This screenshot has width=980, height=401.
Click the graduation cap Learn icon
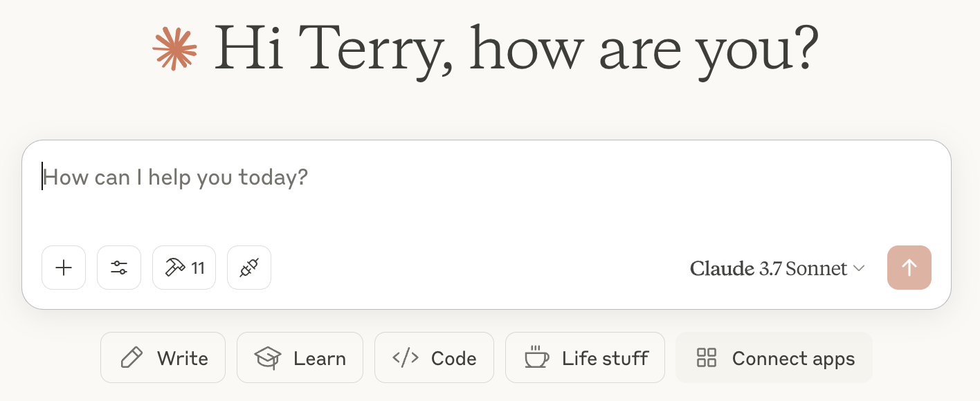[268, 357]
